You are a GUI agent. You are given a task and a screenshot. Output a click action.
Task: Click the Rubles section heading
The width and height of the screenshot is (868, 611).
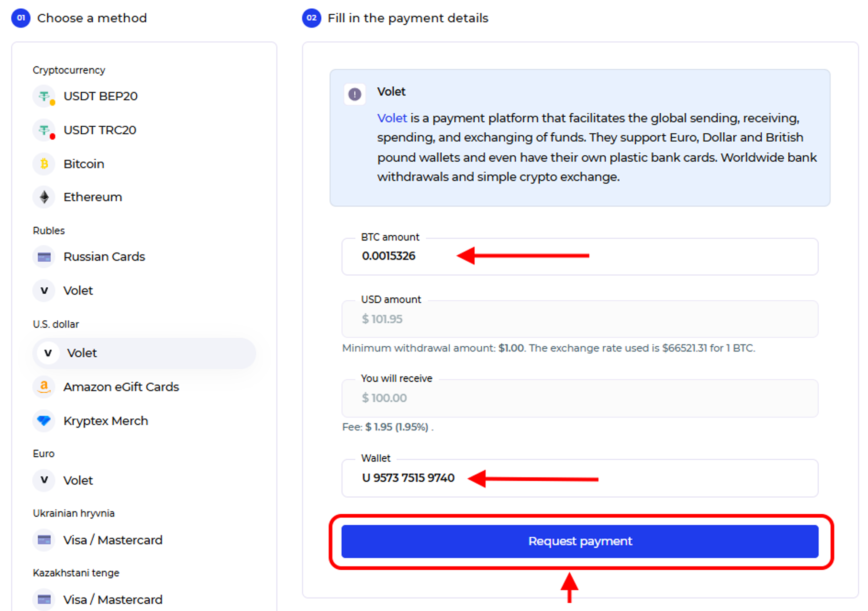point(49,230)
